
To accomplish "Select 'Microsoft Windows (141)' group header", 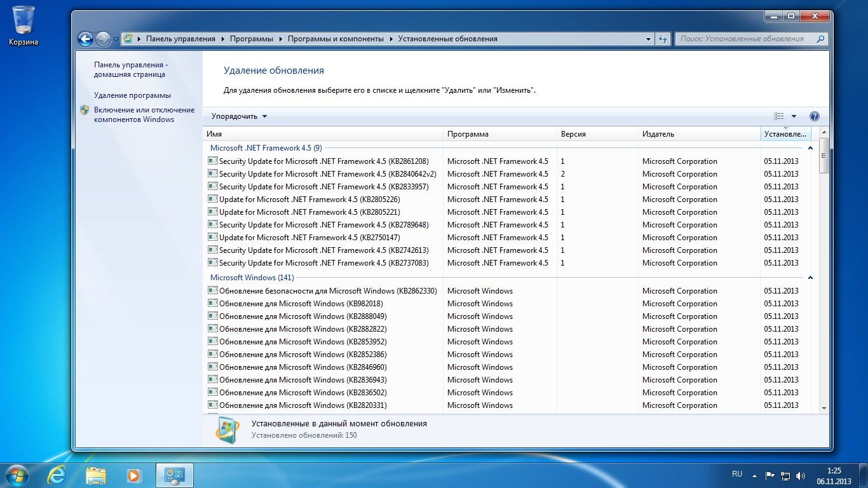I will pyautogui.click(x=252, y=278).
